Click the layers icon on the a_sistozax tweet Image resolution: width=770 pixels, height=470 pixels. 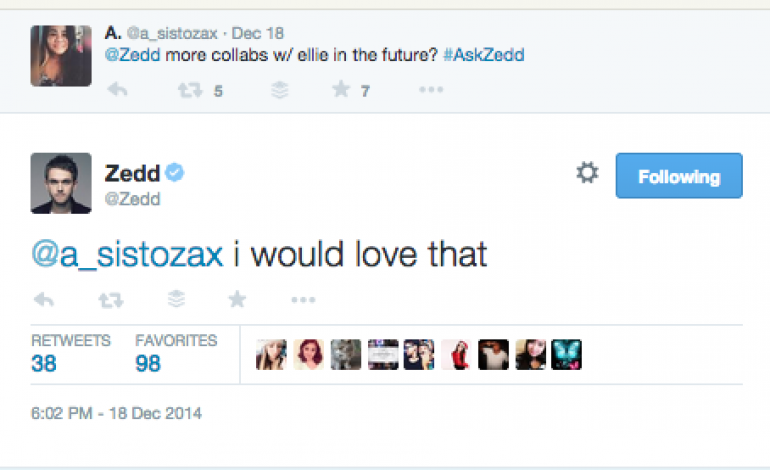[x=280, y=91]
